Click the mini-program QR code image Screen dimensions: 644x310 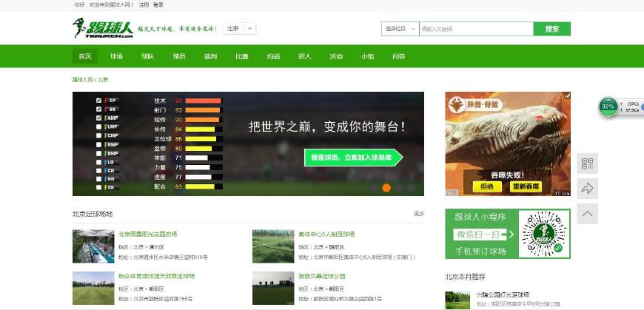(544, 234)
